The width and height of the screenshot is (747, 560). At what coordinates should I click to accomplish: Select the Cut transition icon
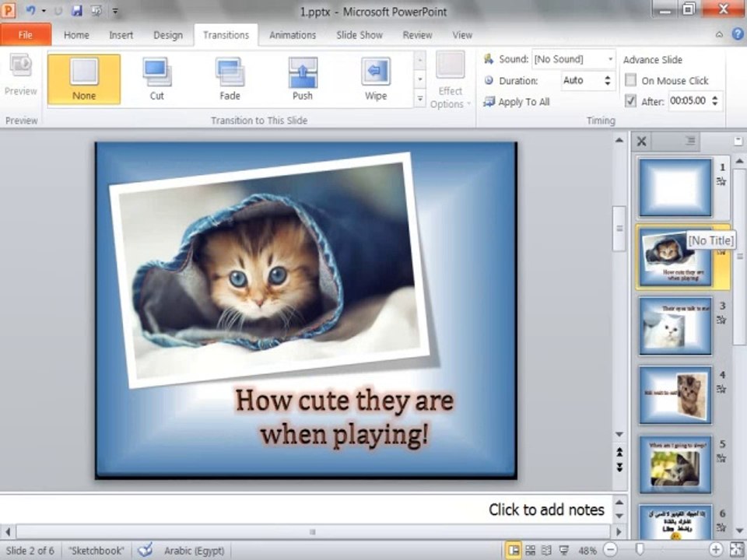(156, 79)
